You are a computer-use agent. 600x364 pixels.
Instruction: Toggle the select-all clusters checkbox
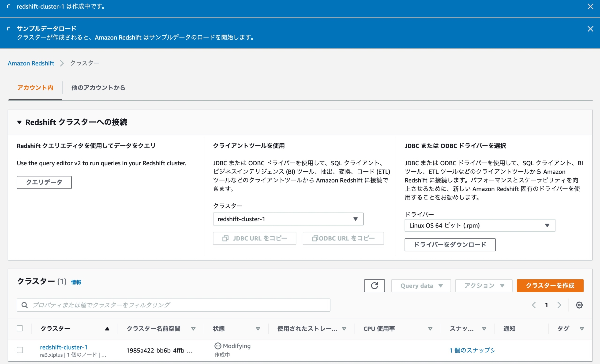[20, 328]
